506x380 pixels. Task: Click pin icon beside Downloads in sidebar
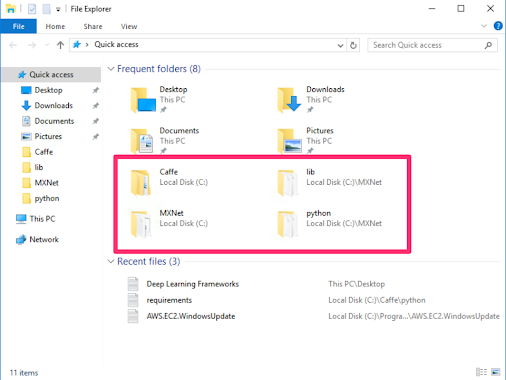click(x=96, y=106)
